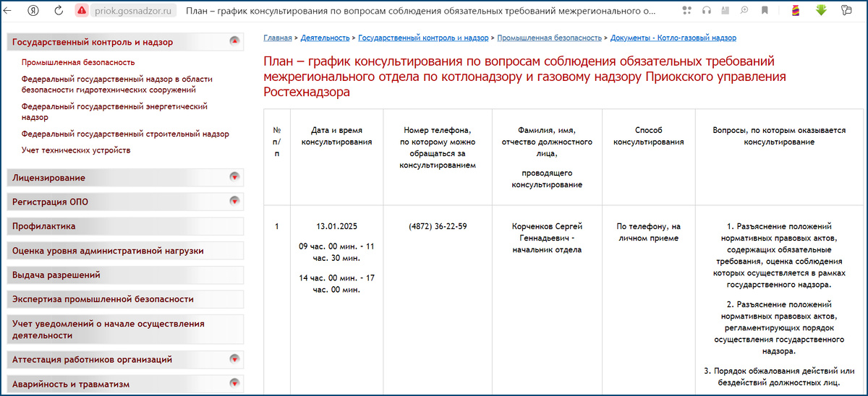This screenshot has width=868, height=396.
Task: Click the date cell 13.01.2025
Action: click(x=336, y=226)
